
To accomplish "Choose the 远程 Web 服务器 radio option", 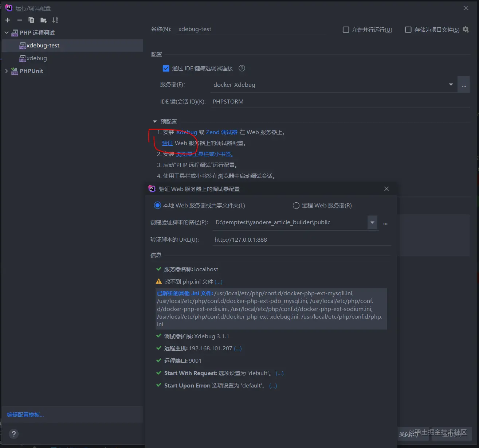I will (x=296, y=206).
